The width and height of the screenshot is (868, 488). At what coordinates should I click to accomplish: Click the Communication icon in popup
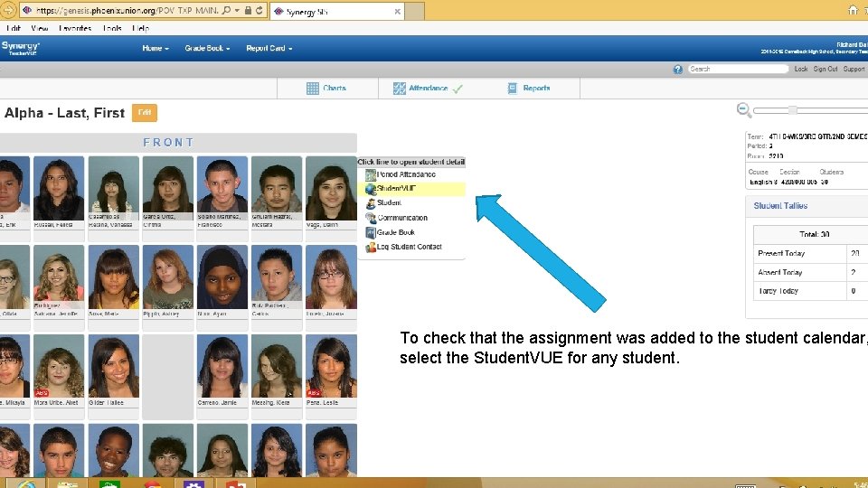[x=371, y=218]
